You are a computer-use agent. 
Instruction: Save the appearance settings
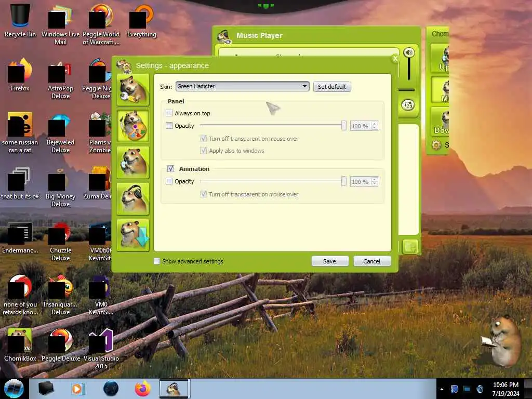point(330,261)
